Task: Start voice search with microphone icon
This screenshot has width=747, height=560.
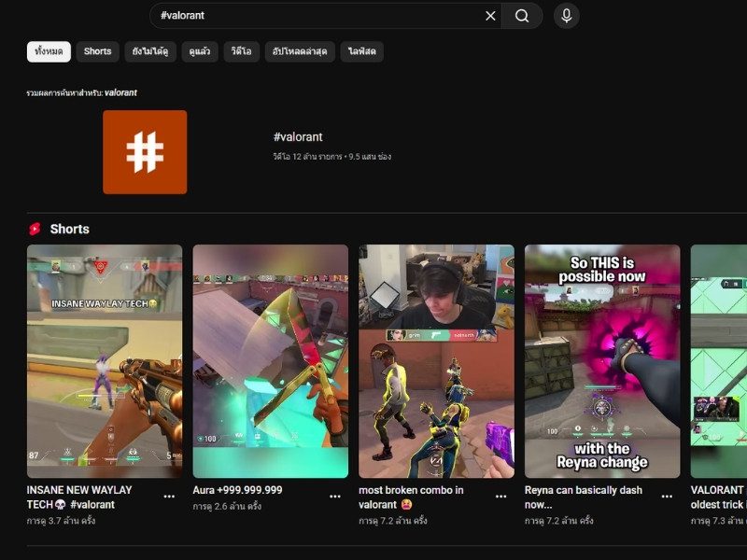Action: [567, 16]
